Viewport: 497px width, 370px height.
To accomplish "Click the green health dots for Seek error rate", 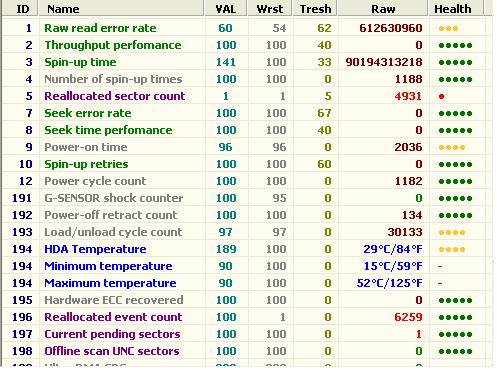I will pos(455,114).
